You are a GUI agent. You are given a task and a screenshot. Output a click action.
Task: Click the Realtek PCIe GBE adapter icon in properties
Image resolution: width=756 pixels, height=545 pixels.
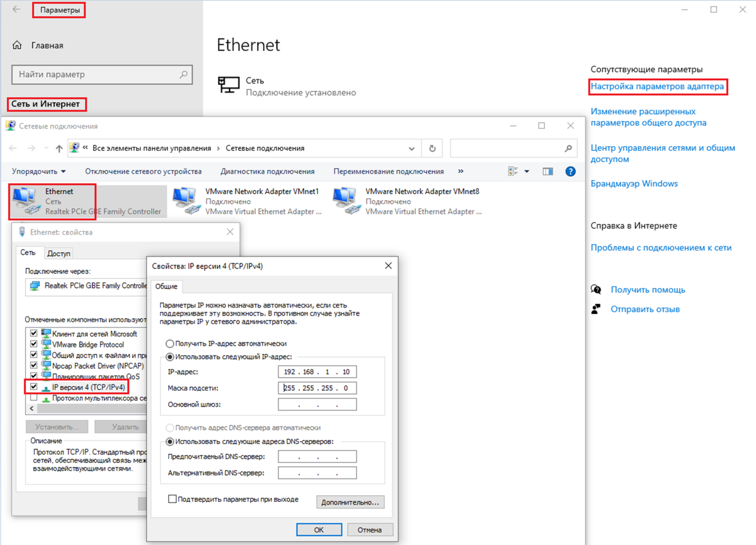(35, 286)
